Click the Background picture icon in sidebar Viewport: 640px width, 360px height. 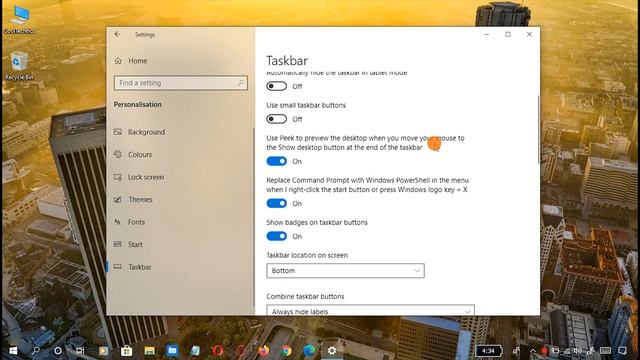(118, 132)
